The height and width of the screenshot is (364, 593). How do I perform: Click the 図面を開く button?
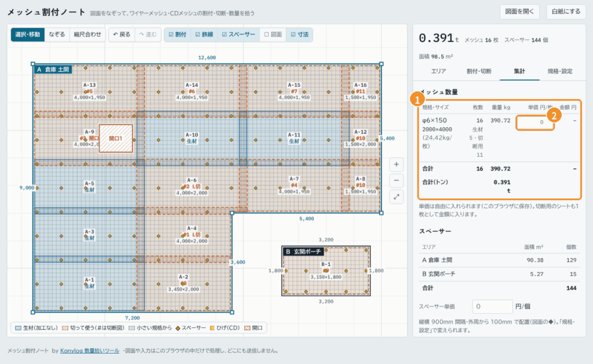point(519,12)
